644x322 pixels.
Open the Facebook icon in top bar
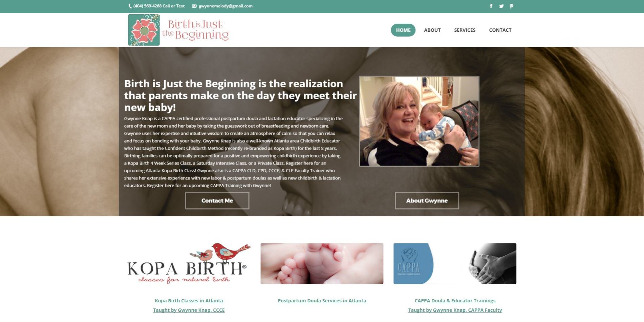click(x=491, y=6)
